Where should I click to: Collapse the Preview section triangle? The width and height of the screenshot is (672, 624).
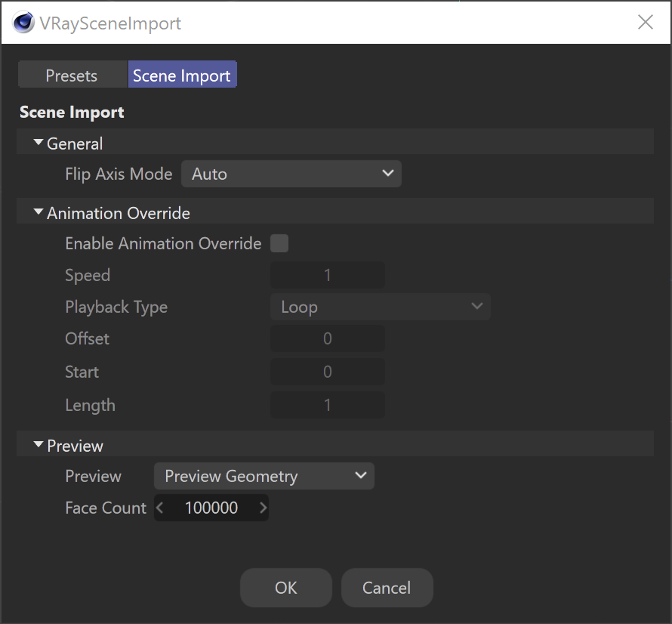pos(39,445)
